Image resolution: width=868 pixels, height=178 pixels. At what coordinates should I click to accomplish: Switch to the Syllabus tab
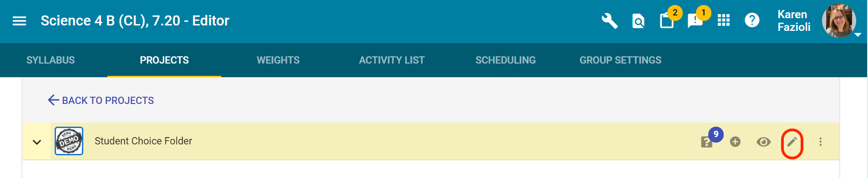tap(51, 60)
